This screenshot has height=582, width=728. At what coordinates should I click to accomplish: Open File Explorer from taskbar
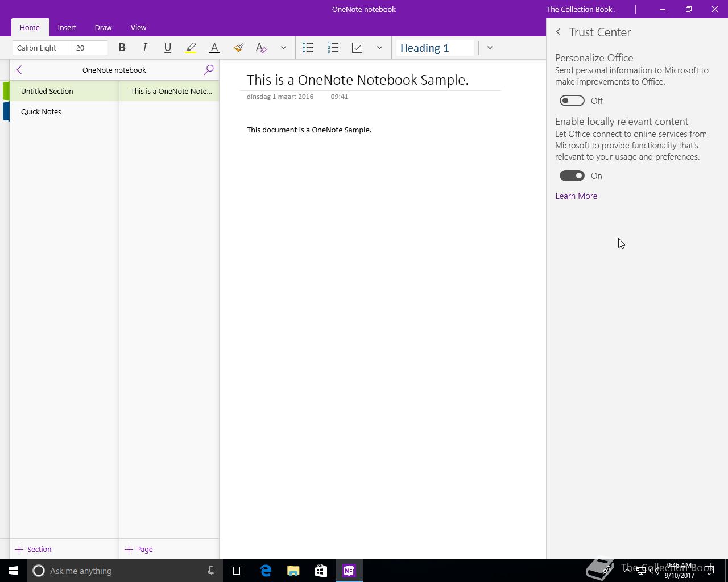pos(293,571)
